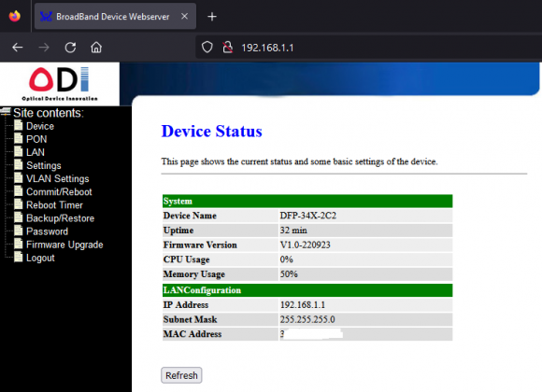542x392 pixels.
Task: Click the Refresh button below status table
Action: tap(181, 375)
